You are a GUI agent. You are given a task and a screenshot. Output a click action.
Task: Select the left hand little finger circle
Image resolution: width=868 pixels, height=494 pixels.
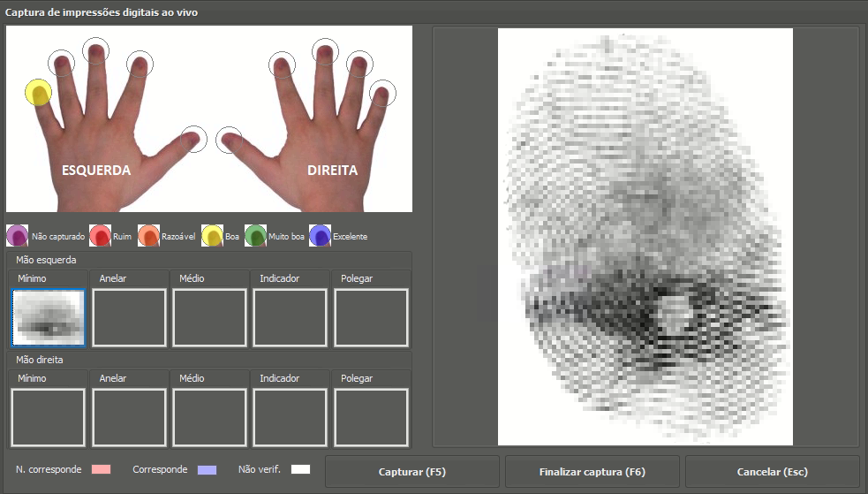coord(38,92)
